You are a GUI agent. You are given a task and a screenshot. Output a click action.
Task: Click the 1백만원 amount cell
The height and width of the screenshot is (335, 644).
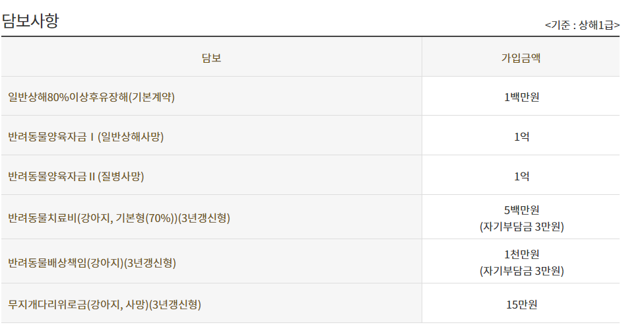tap(522, 97)
